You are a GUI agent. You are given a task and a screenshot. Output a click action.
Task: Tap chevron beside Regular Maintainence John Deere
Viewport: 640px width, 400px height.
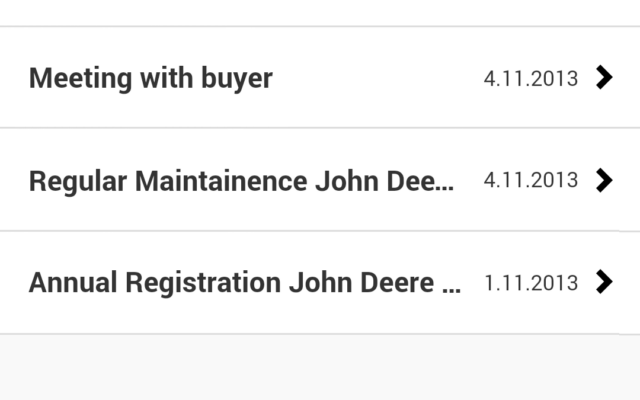click(x=604, y=180)
